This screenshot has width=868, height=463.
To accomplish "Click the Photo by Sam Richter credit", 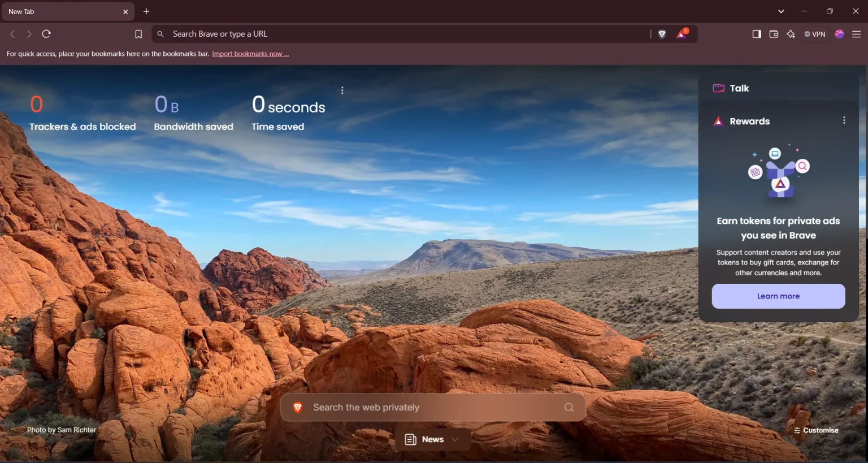I will pos(62,430).
